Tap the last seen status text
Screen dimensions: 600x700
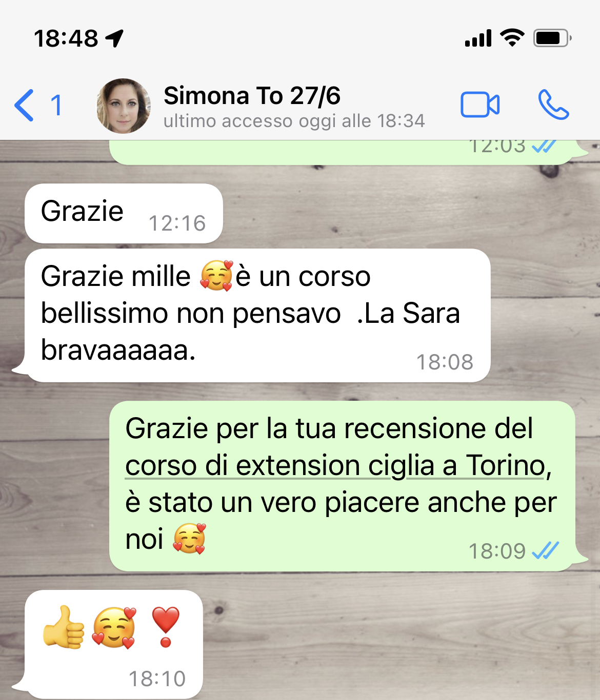click(294, 121)
